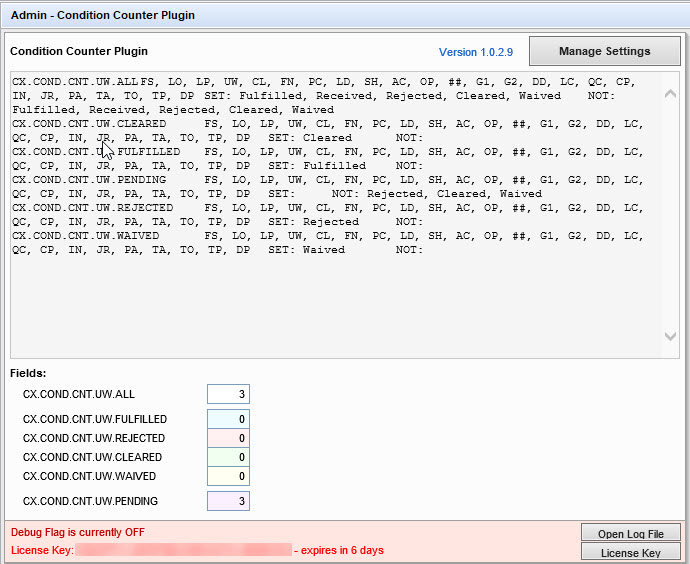Select the CX.COND.CNT.UW.CLEARED green value field
Screen dimensions: 690x564
click(228, 458)
